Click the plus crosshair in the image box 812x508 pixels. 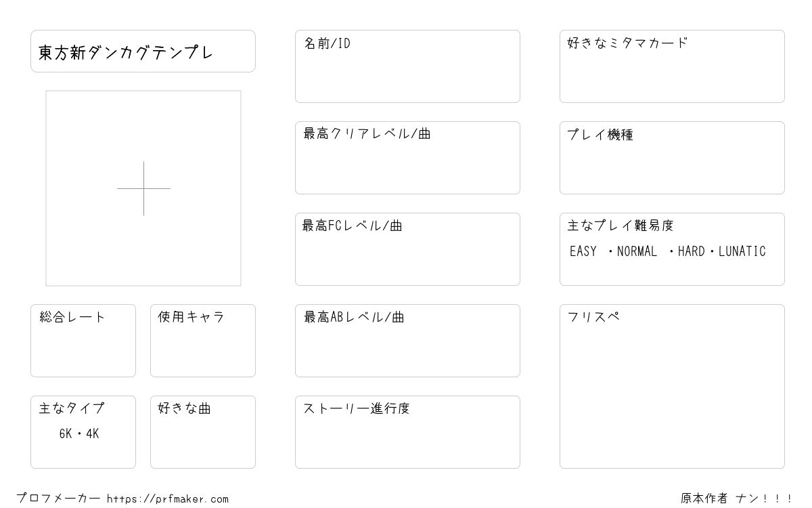(x=143, y=188)
